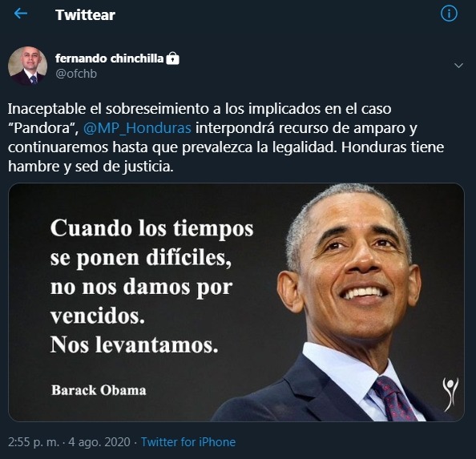Click "Nos levantamos." in the image
This screenshot has width=476, height=459.
(134, 344)
